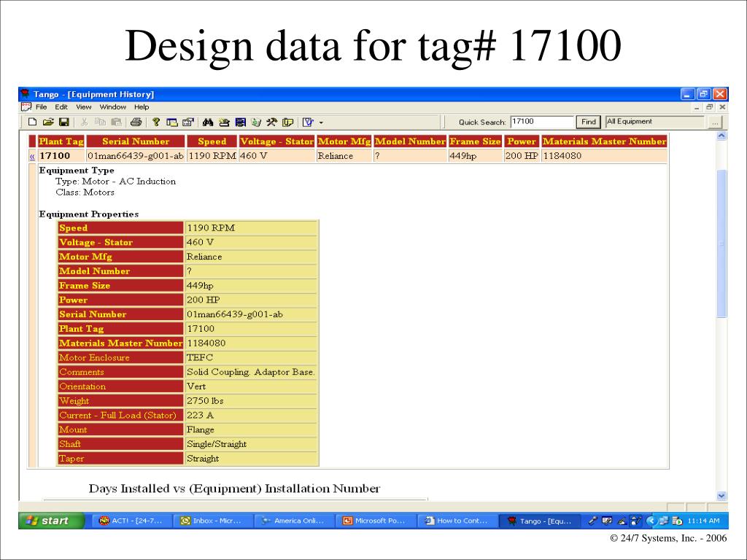Click the crossed hammers tools icon

[x=271, y=122]
